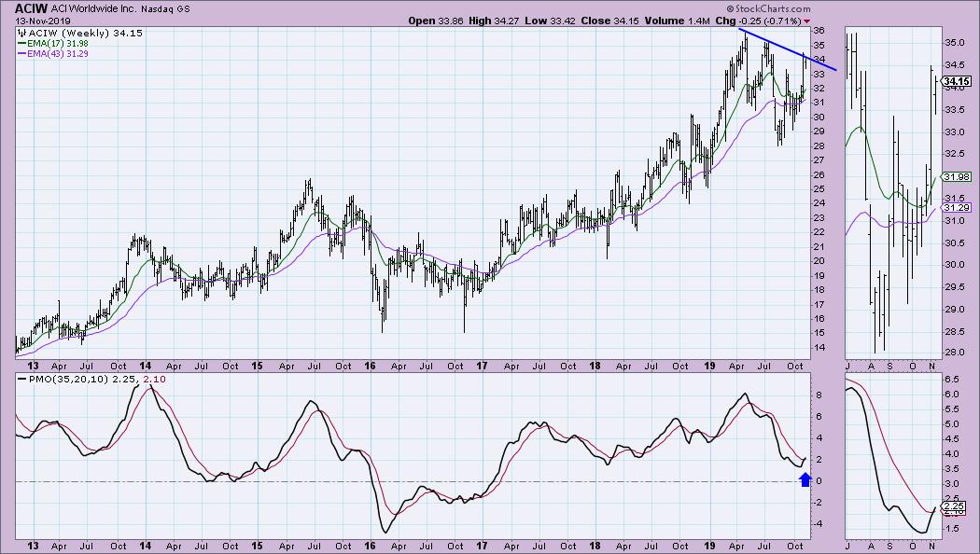Click the 34.15 current price tag
This screenshot has width=980, height=554.
954,82
